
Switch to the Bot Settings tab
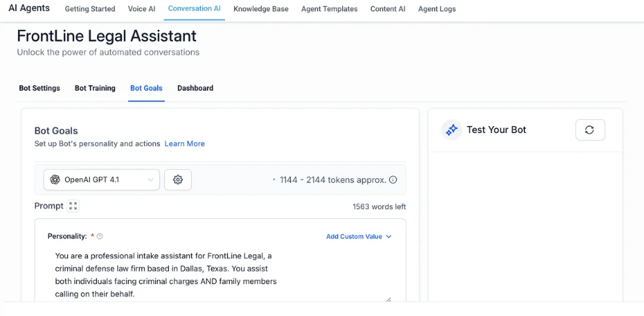39,88
